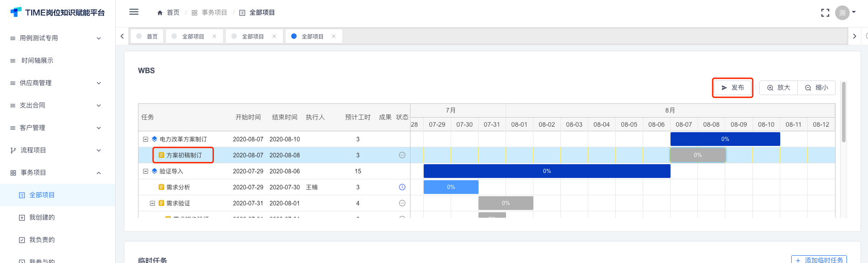The height and width of the screenshot is (263, 868).
Task: Click the 放大 zoom in button
Action: tap(778, 88)
